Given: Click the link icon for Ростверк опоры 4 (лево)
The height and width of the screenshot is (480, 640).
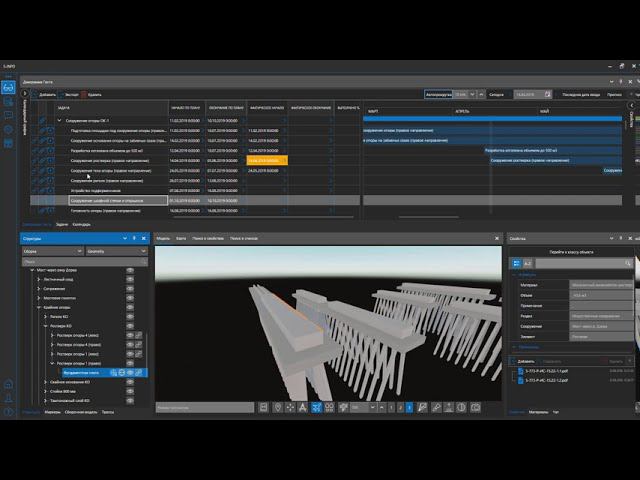Looking at the screenshot, I should pos(139,335).
